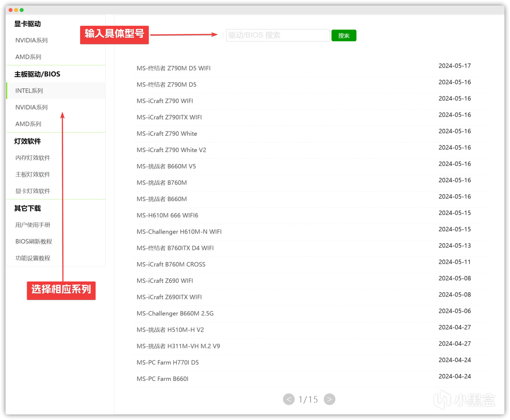Open MS-挑战者 H311M-VH M.2 V9 entry
510x420 pixels.
click(178, 346)
